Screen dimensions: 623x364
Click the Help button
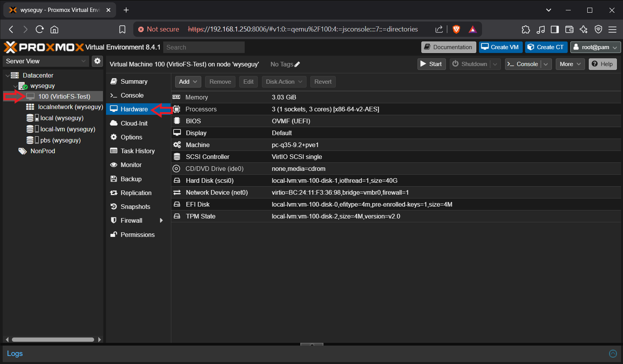pyautogui.click(x=603, y=64)
